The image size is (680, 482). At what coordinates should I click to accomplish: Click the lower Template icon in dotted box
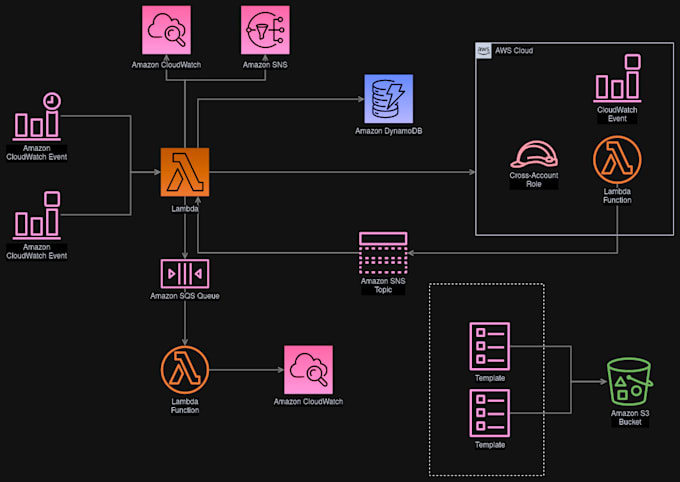(x=490, y=413)
